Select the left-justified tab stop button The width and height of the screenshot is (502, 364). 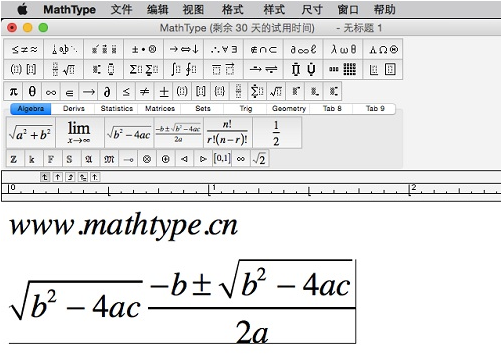[45, 177]
